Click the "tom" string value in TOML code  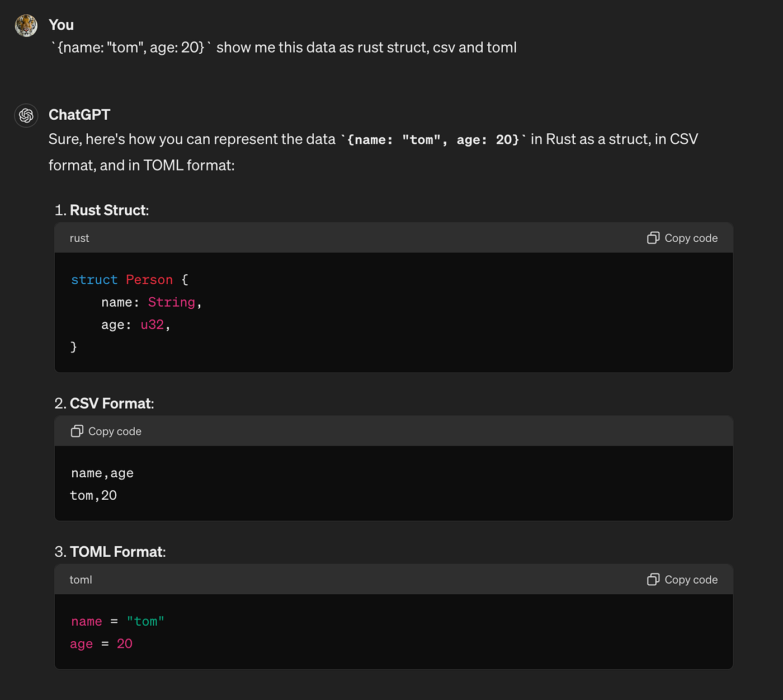point(145,621)
